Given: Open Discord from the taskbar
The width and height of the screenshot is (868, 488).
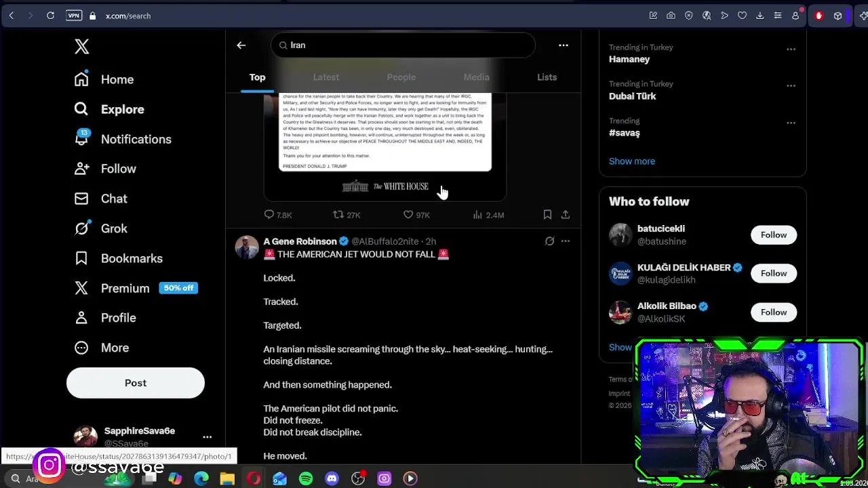Looking at the screenshot, I should pos(332,479).
